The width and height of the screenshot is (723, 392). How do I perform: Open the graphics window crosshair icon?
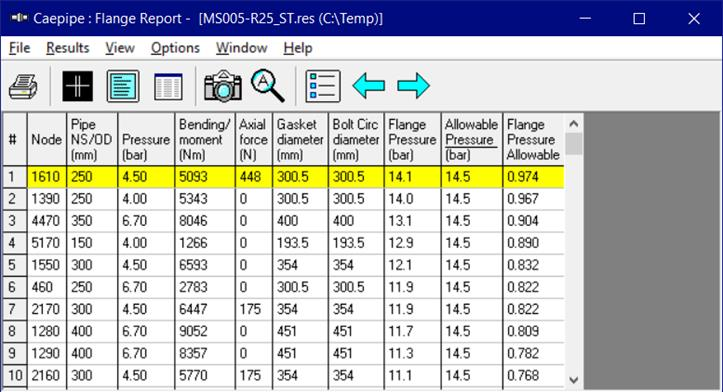click(77, 86)
